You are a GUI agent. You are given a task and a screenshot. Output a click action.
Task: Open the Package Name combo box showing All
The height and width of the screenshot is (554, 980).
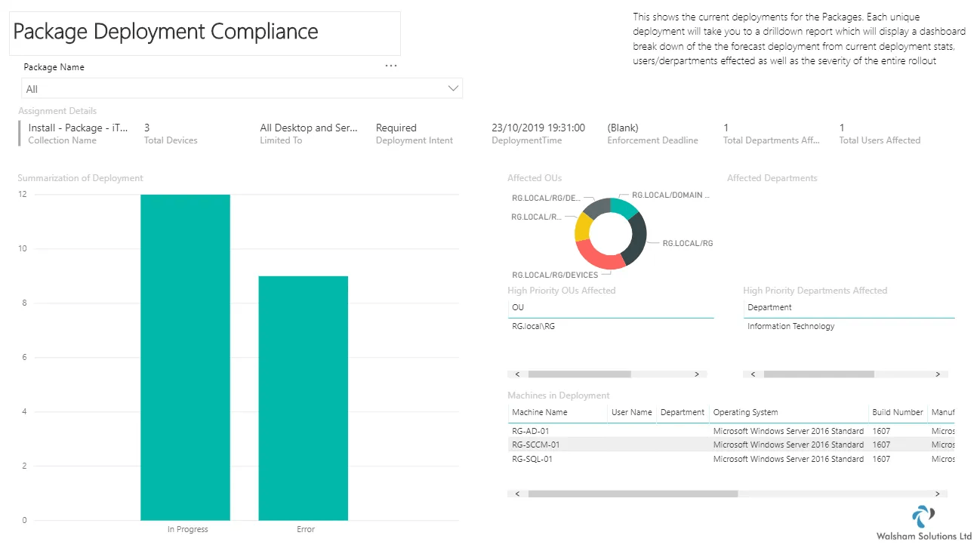[x=242, y=88]
